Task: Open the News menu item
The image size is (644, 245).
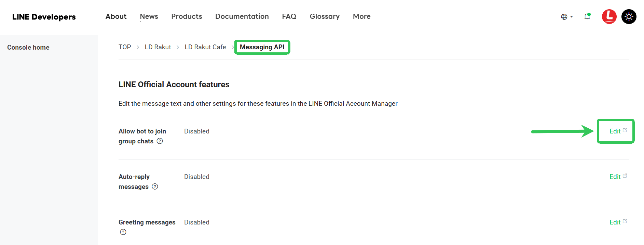Action: (149, 16)
